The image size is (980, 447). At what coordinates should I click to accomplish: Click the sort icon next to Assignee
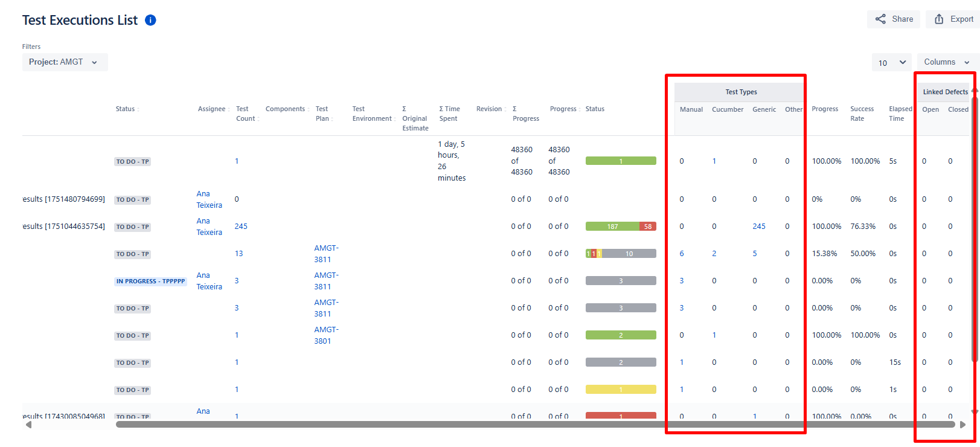pyautogui.click(x=229, y=109)
